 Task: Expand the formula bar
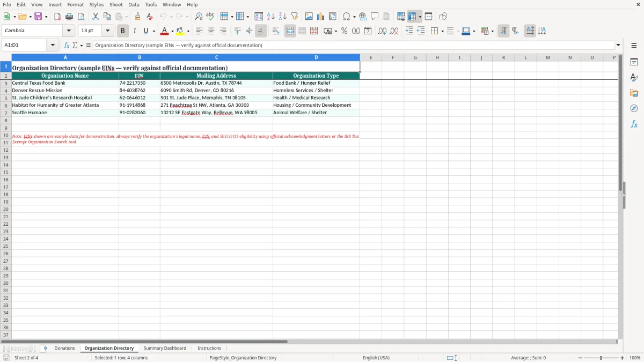(618, 46)
